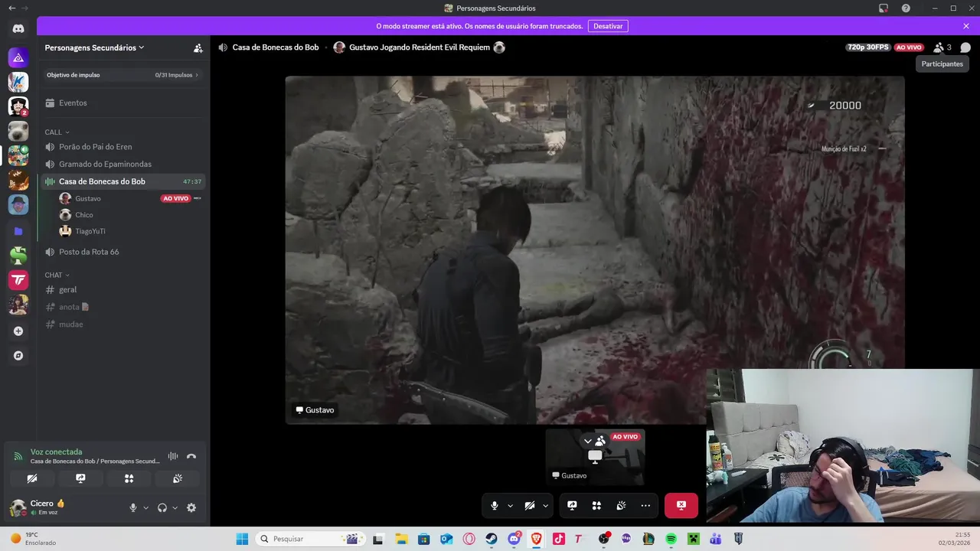
Task: Open Minecraft from the taskbar
Action: (693, 539)
